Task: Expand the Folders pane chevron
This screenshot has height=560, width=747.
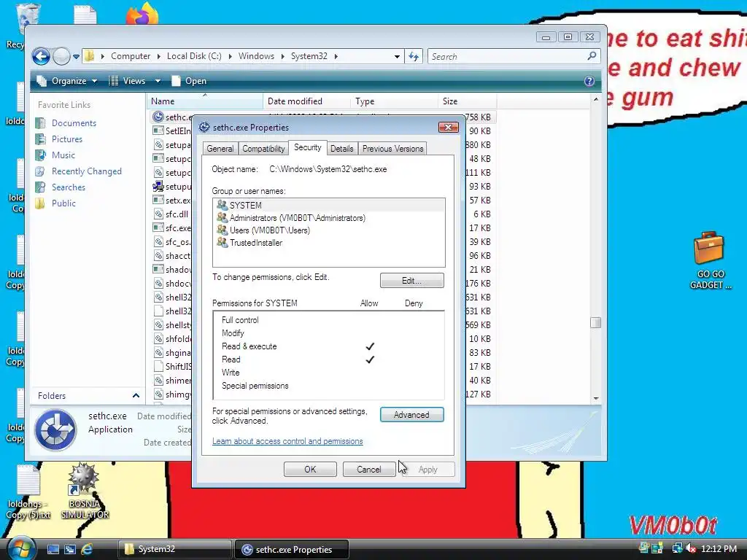Action: [x=136, y=396]
